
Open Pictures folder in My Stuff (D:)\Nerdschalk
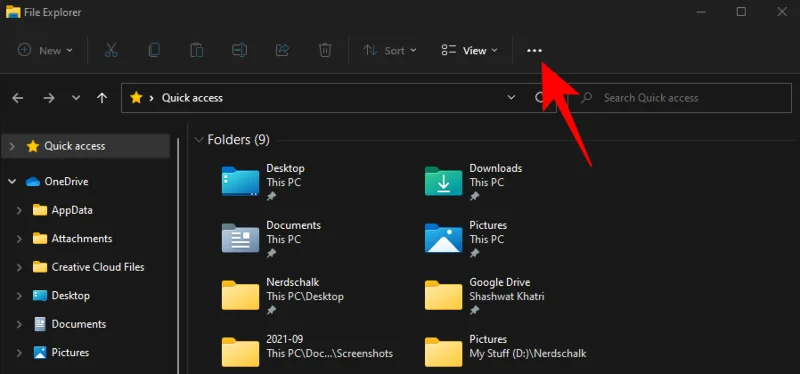pos(443,352)
